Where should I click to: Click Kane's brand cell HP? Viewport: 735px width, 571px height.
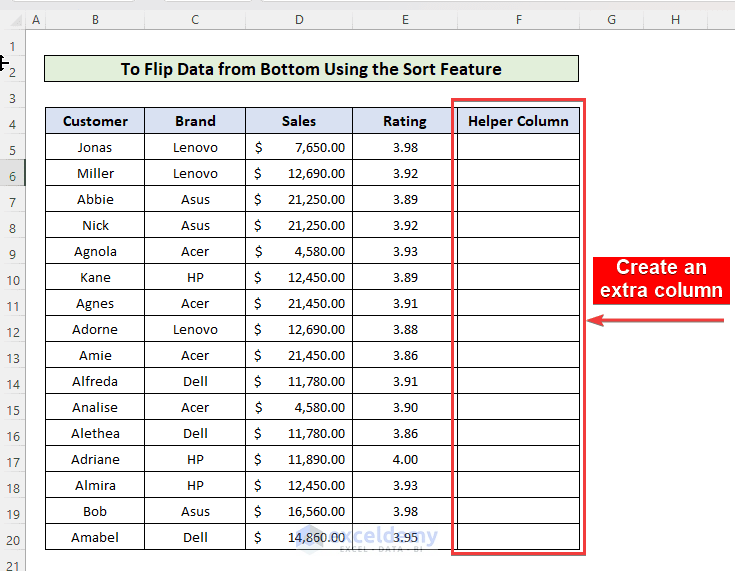tap(195, 277)
